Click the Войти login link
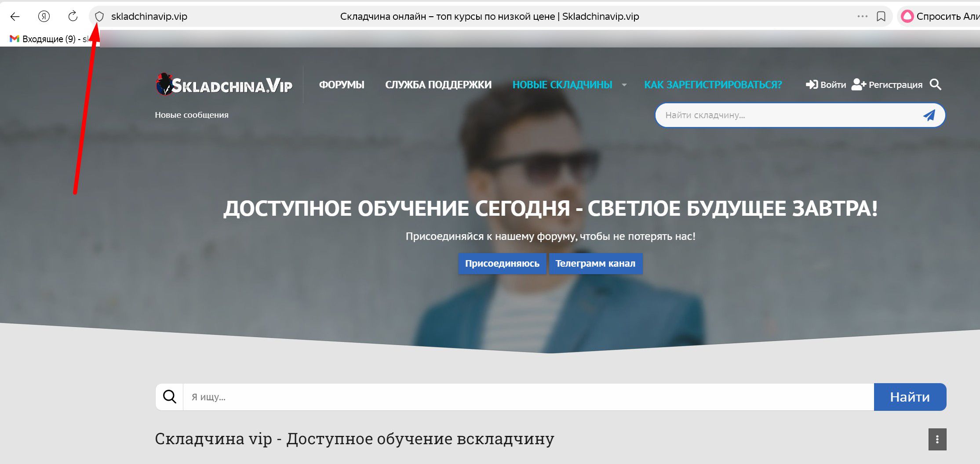Screen dimensions: 980x464 pyautogui.click(x=826, y=85)
